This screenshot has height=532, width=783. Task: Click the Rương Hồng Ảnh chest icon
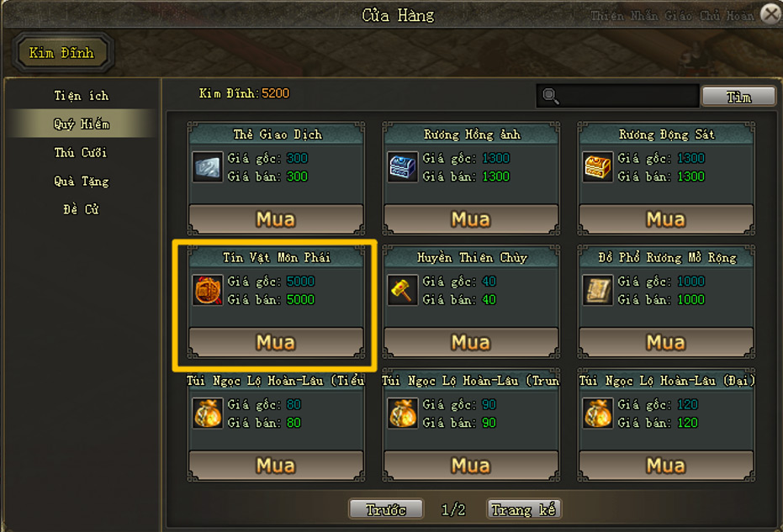click(402, 167)
